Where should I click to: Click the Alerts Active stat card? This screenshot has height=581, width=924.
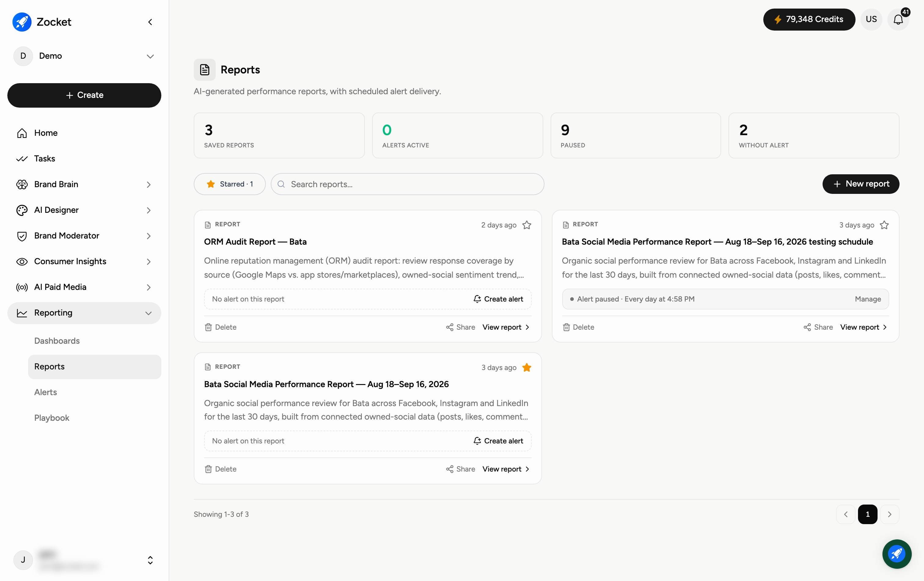pos(457,135)
